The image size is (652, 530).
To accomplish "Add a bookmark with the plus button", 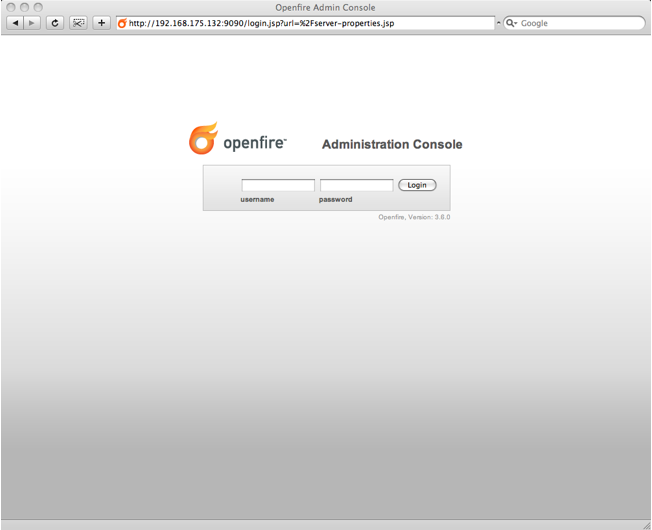I will coord(101,23).
